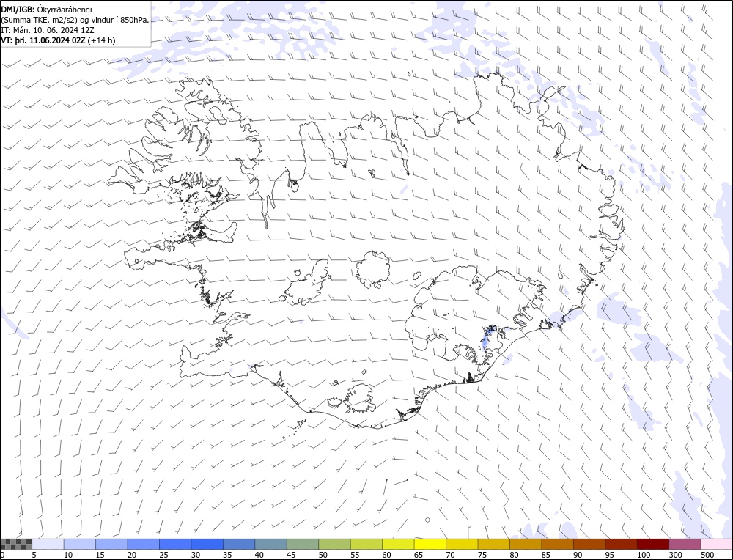733x560 pixels.
Task: Select the 40–45 grey-blue legend swatch
Action: pos(271,544)
